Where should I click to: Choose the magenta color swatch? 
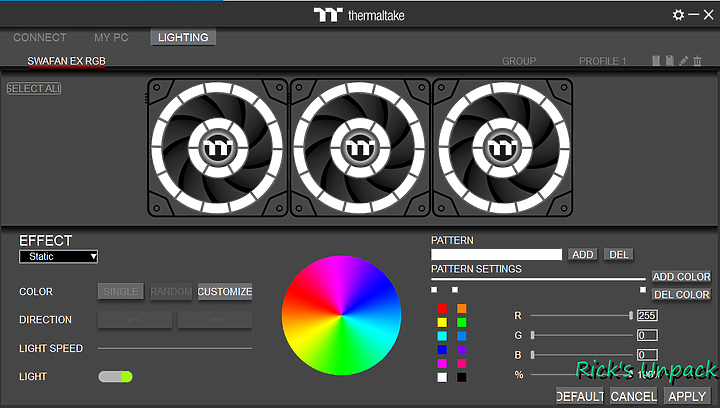pyautogui.click(x=442, y=363)
